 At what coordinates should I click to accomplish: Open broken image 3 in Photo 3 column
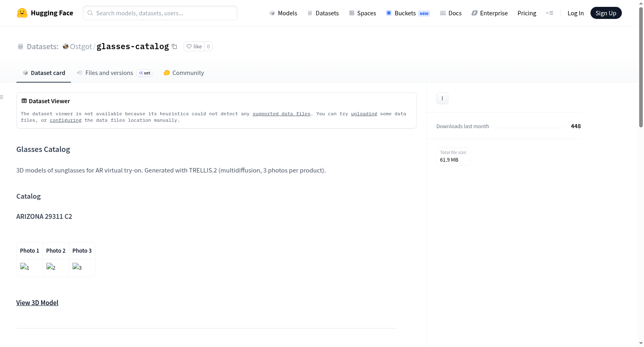(x=77, y=267)
